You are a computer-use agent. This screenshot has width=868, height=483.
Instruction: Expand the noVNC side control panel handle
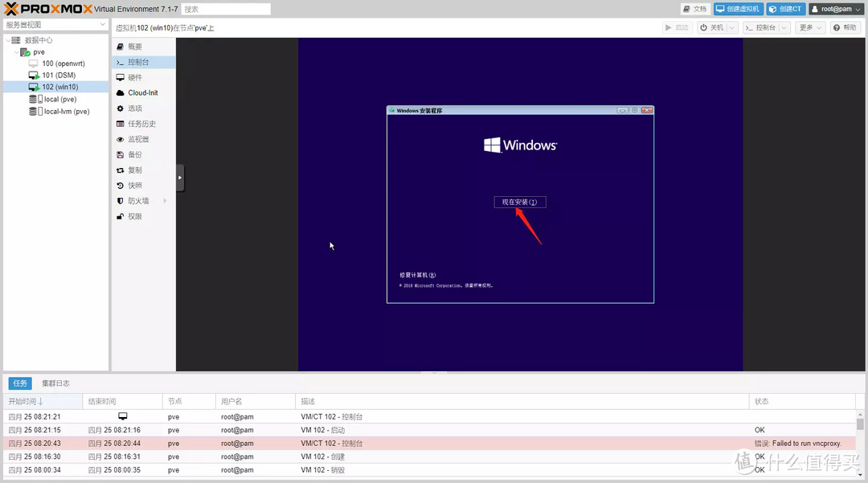point(180,178)
